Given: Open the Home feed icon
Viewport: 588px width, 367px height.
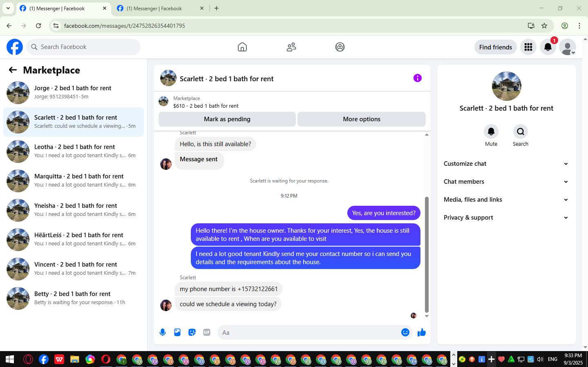Looking at the screenshot, I should coord(242,47).
